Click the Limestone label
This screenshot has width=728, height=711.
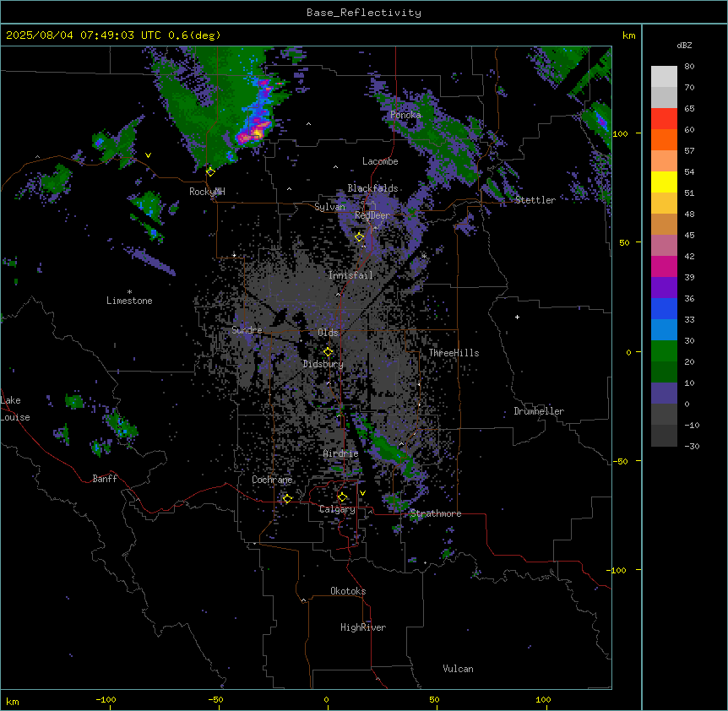[x=129, y=301]
